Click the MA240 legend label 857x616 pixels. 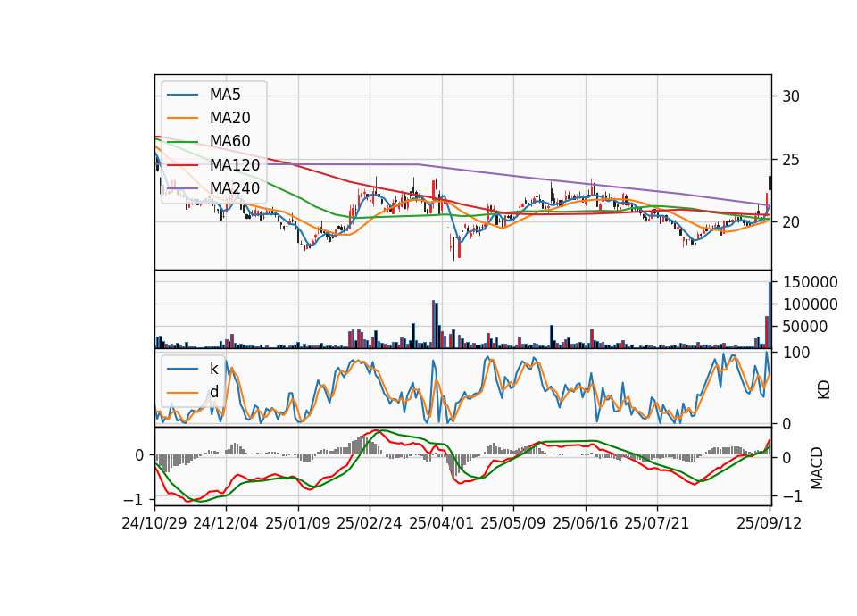tap(235, 188)
